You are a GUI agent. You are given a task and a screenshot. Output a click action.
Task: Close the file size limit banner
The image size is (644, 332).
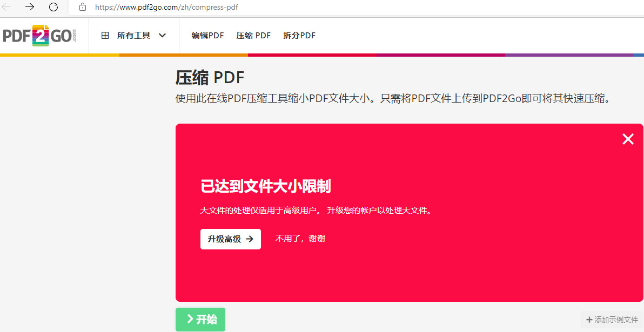click(628, 139)
